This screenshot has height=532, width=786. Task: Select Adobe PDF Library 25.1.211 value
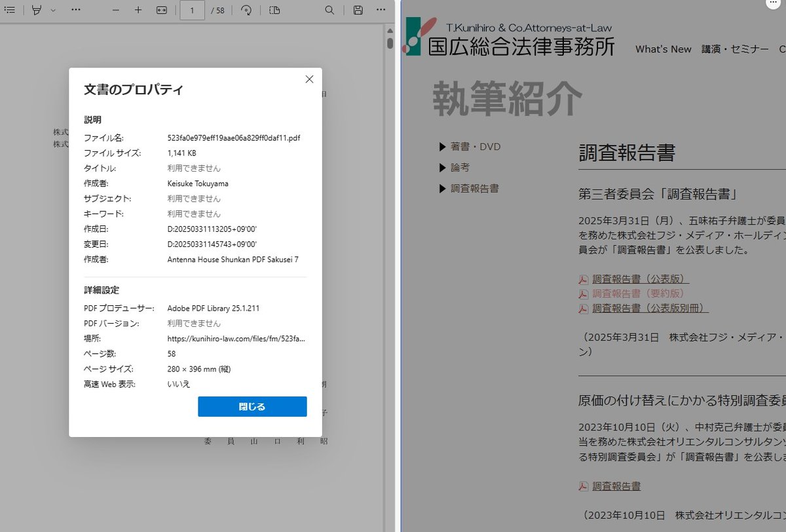[214, 308]
